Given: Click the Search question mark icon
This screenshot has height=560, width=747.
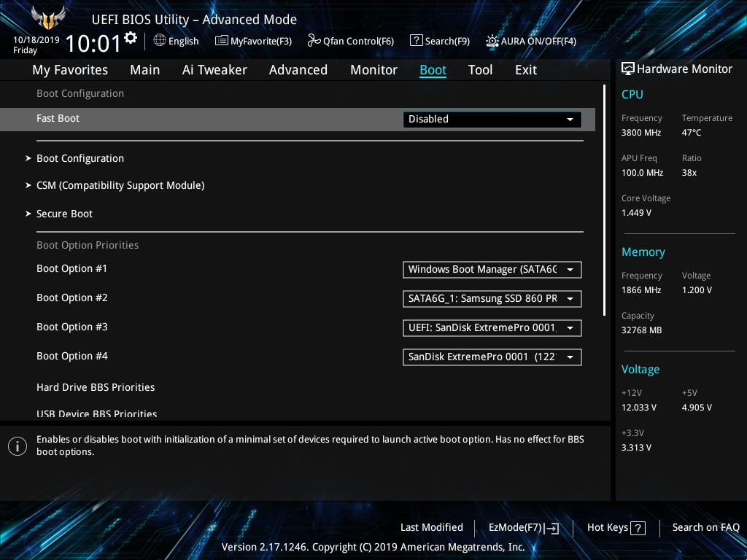Looking at the screenshot, I should tap(416, 41).
